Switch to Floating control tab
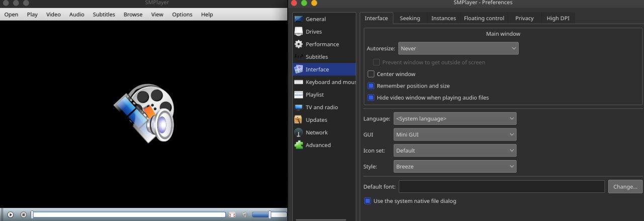Screen dimensions: 644x221 484,18
